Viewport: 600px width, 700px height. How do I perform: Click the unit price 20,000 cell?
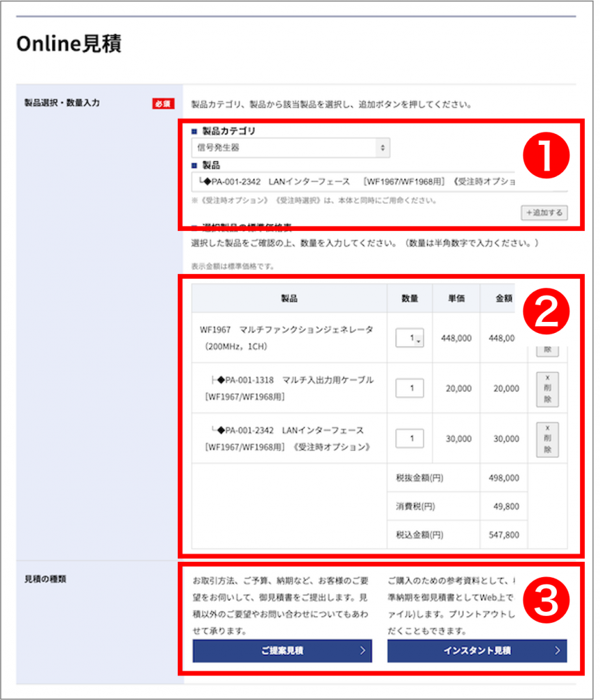pos(458,389)
